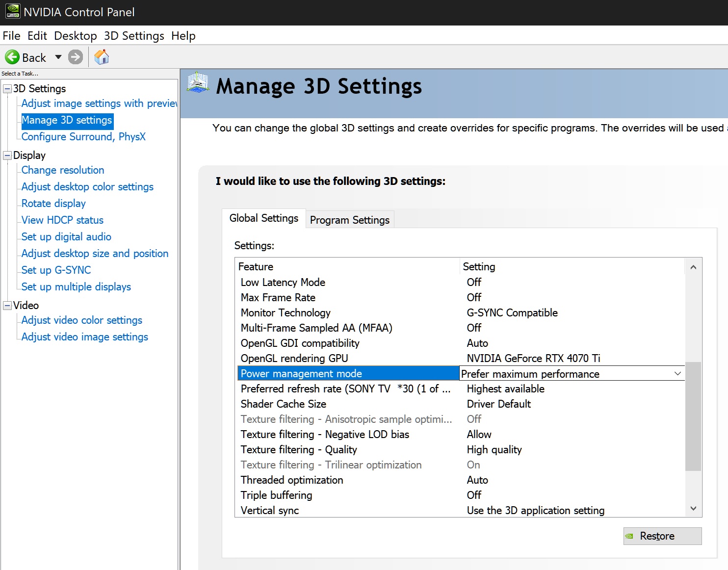Select OpenGL GDI compatibility row
The height and width of the screenshot is (570, 728).
tap(461, 343)
